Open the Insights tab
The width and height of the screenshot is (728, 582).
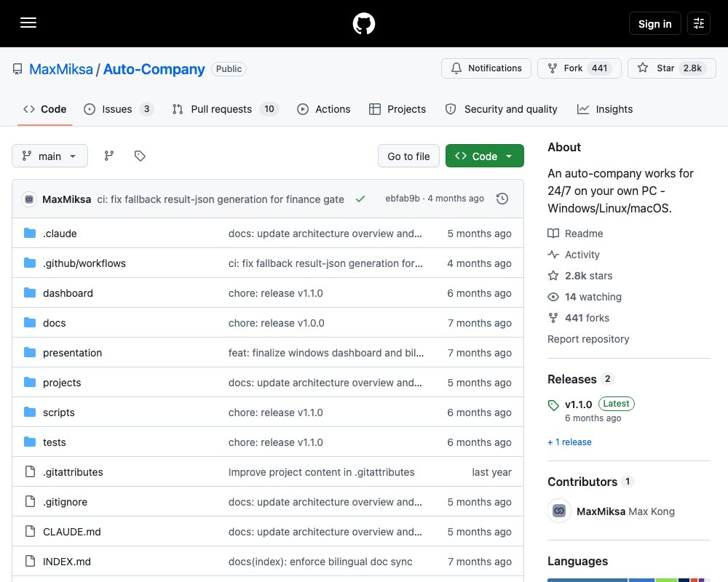[x=605, y=109]
